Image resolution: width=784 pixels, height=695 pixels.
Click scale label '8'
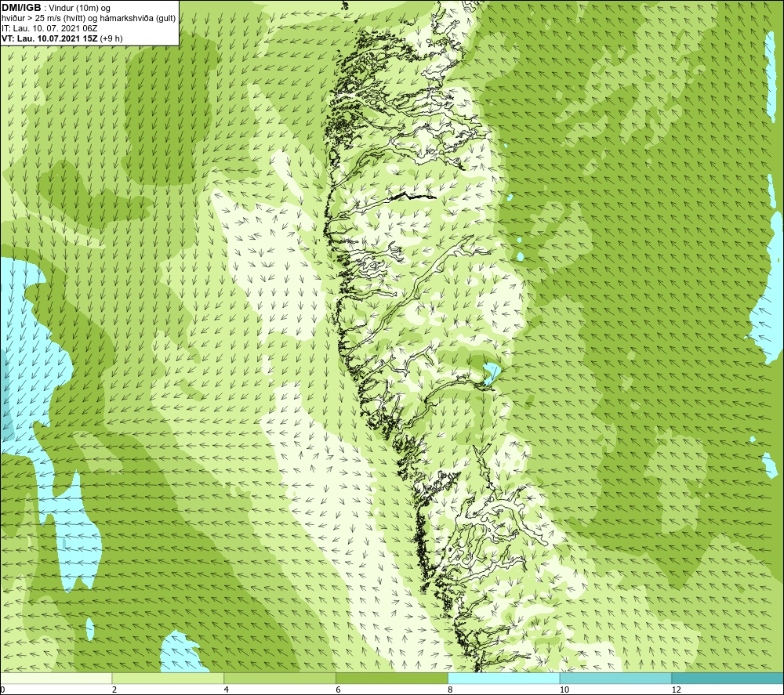(451, 690)
